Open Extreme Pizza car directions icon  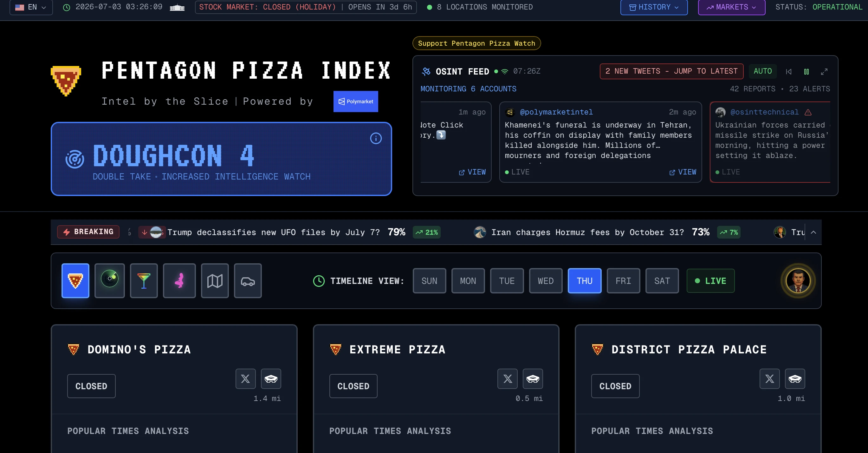click(533, 379)
